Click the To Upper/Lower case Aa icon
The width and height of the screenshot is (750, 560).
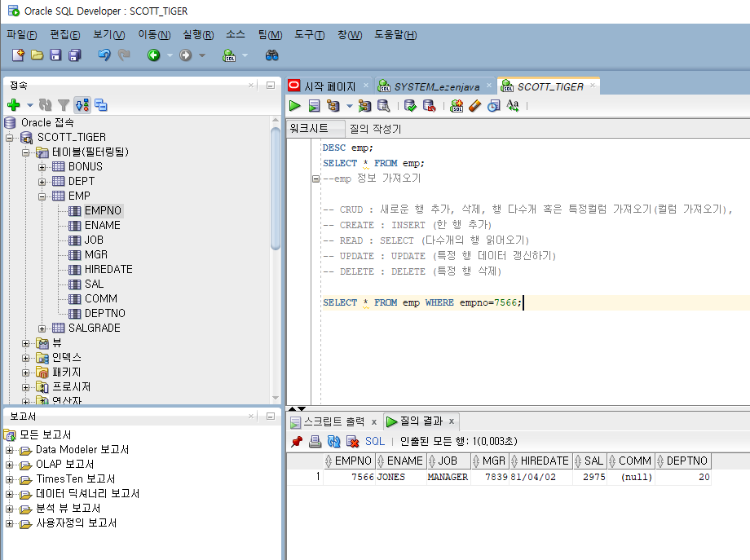513,106
